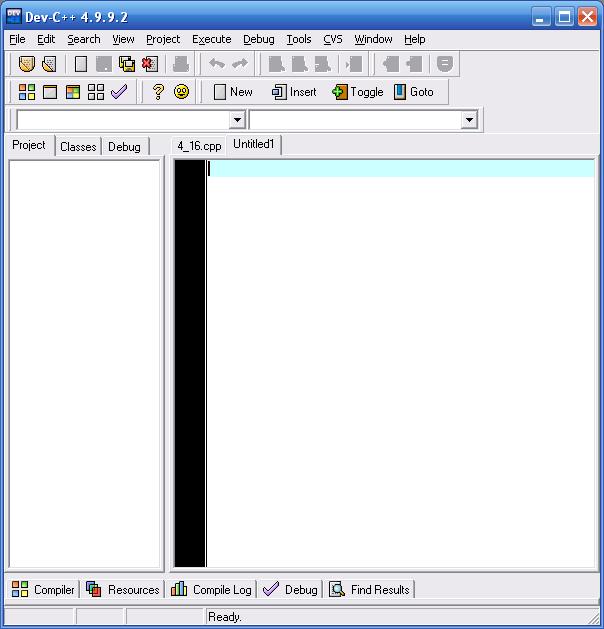The height and width of the screenshot is (629, 604).
Task: Switch to the Classes tab in left panel
Action: point(78,147)
